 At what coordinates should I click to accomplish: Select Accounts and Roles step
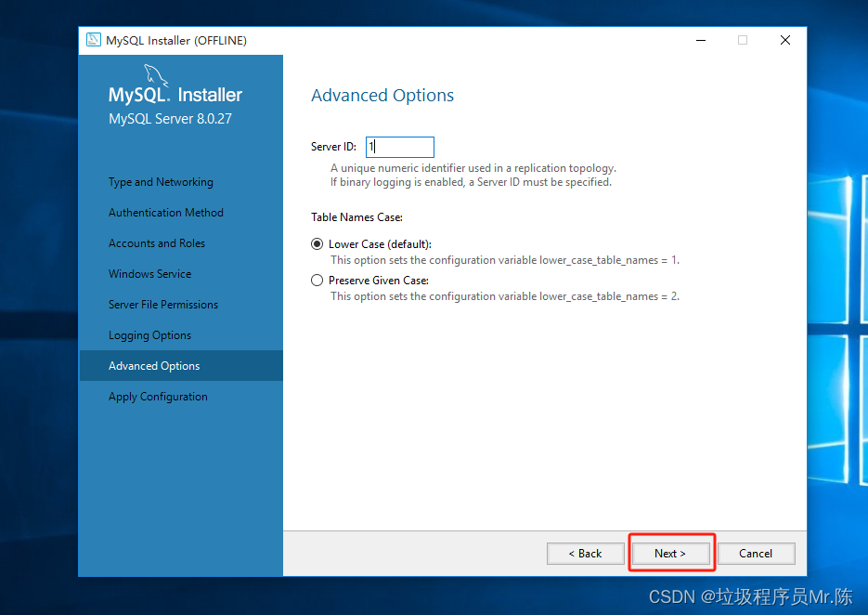(x=157, y=243)
